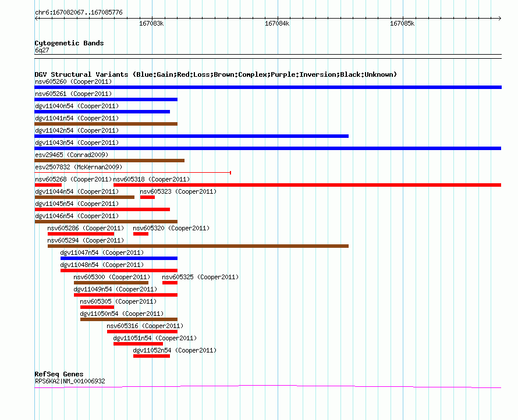Click the dgv11050n54 (Cooper2011) label
The width and height of the screenshot is (518, 420).
[x=122, y=314]
